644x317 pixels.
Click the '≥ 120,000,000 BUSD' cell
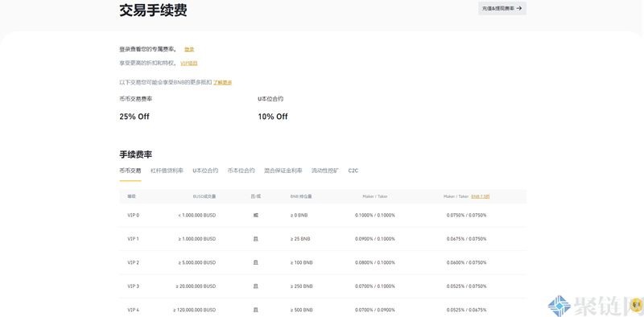pyautogui.click(x=195, y=310)
